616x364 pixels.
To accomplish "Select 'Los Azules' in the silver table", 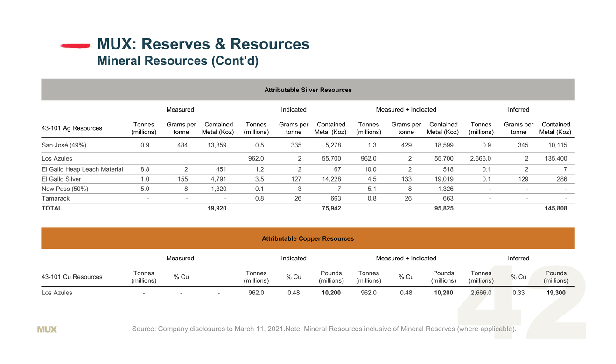I will [x=57, y=159].
